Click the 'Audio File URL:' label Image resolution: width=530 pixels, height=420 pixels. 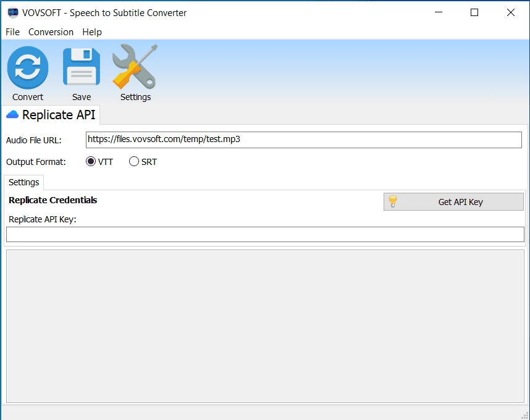click(34, 140)
